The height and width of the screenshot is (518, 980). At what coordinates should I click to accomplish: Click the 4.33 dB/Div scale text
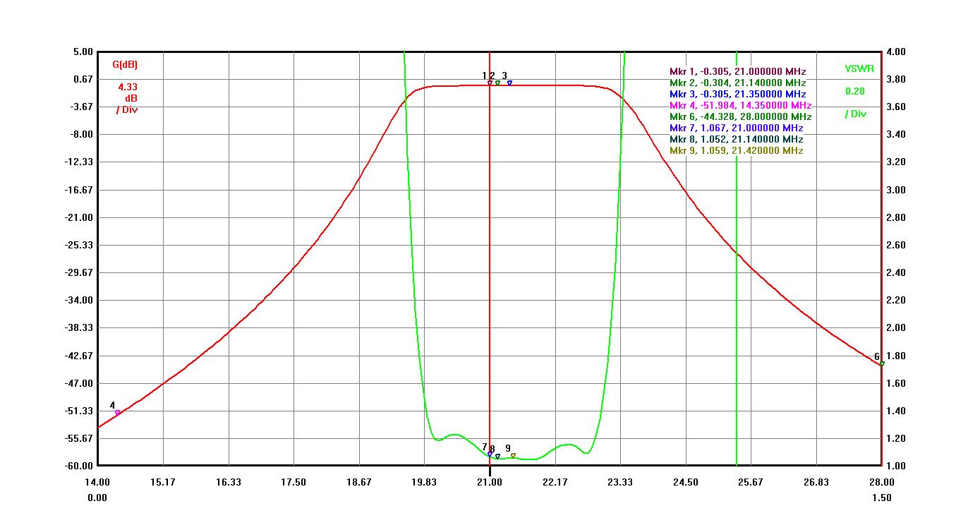pyautogui.click(x=128, y=98)
